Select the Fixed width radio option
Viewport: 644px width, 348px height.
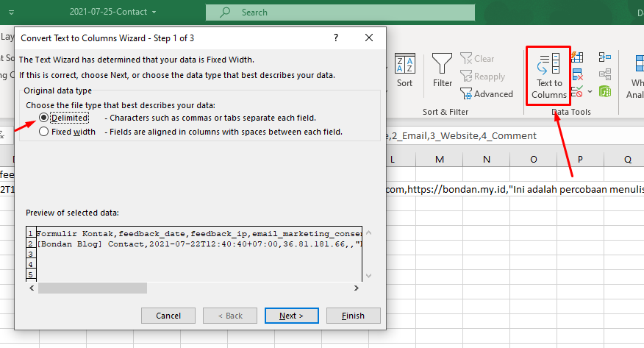coord(43,132)
